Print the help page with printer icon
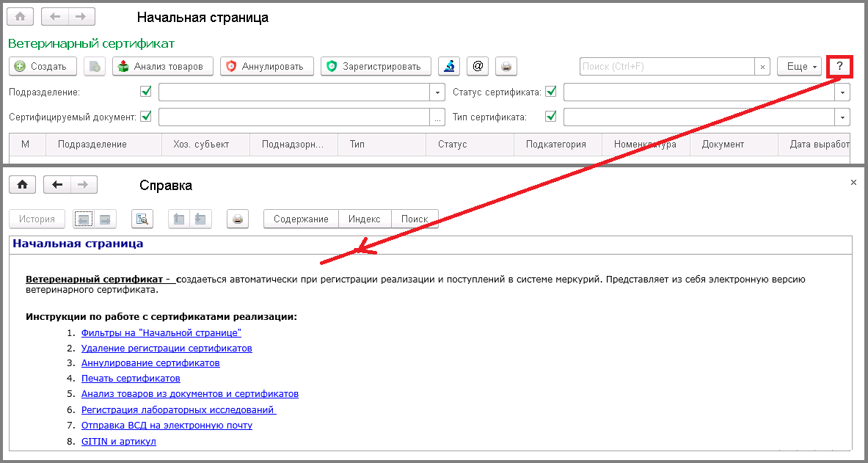 238,219
